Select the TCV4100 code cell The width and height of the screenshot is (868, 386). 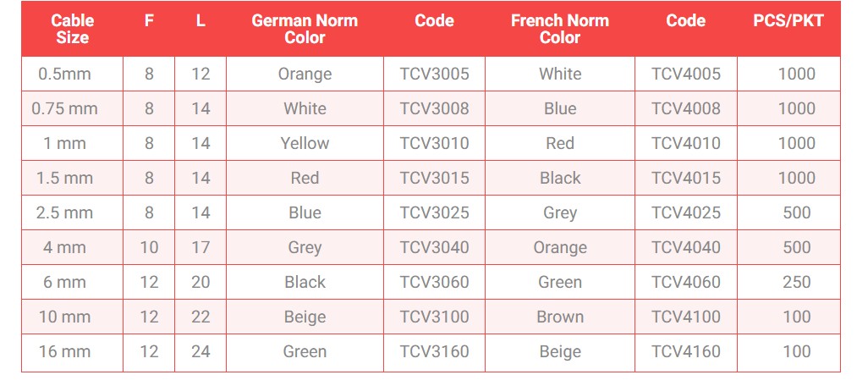click(x=686, y=317)
